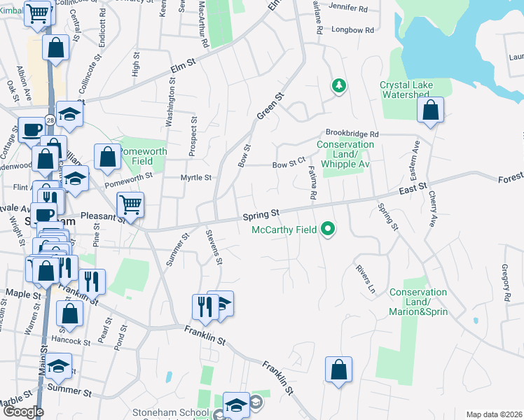Click the shopping bag marker near Albion Ave
This screenshot has width=524, height=420.
(56, 50)
